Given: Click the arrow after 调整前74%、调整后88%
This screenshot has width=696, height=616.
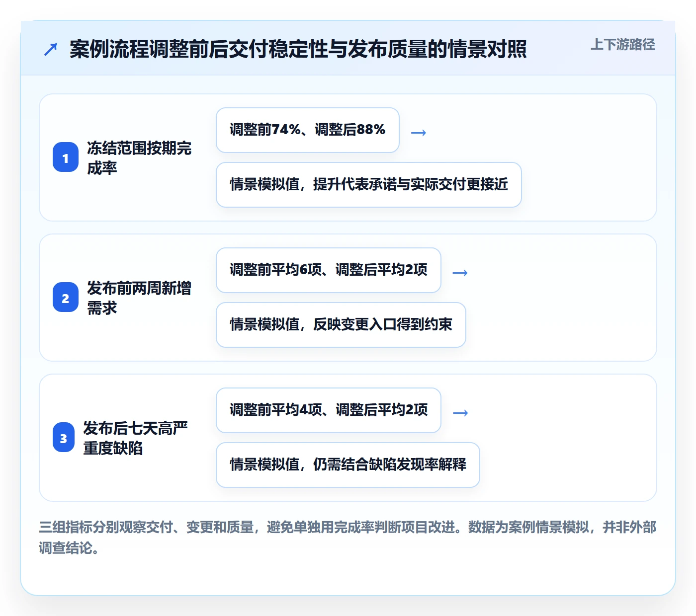Looking at the screenshot, I should coord(419,132).
